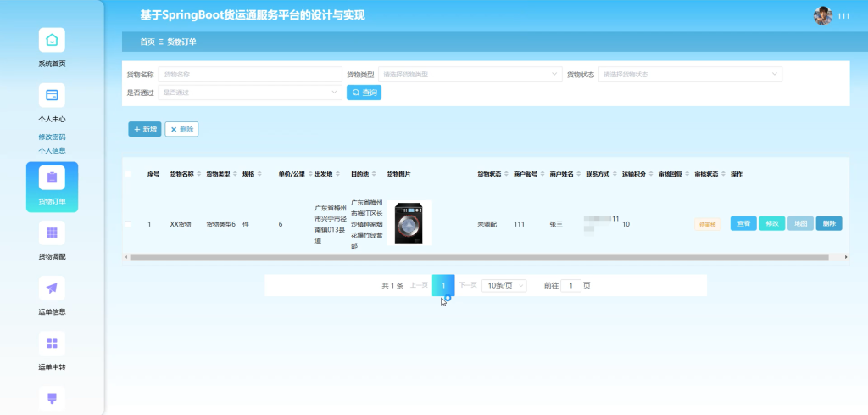Open the 货物调配 grid icon
Viewport: 868px width, 415px height.
52,233
